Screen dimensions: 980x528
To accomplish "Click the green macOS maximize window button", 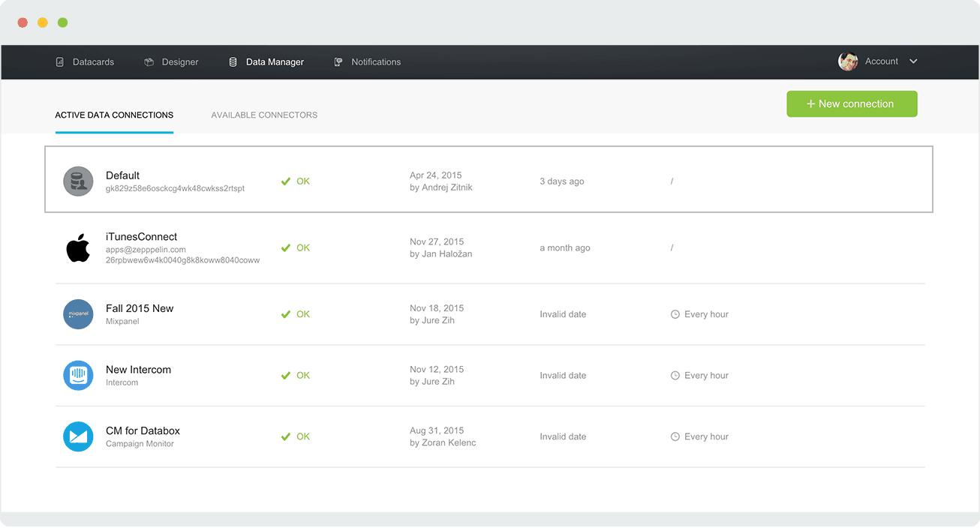I will pos(62,22).
